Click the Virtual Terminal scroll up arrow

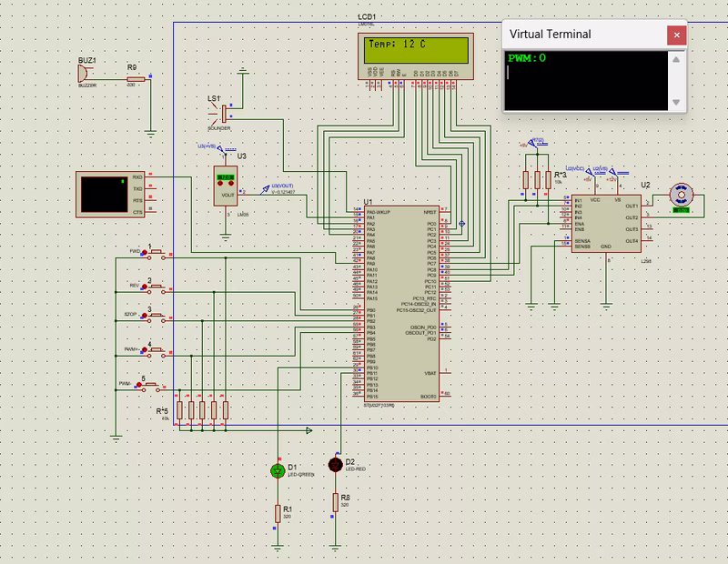[x=676, y=59]
